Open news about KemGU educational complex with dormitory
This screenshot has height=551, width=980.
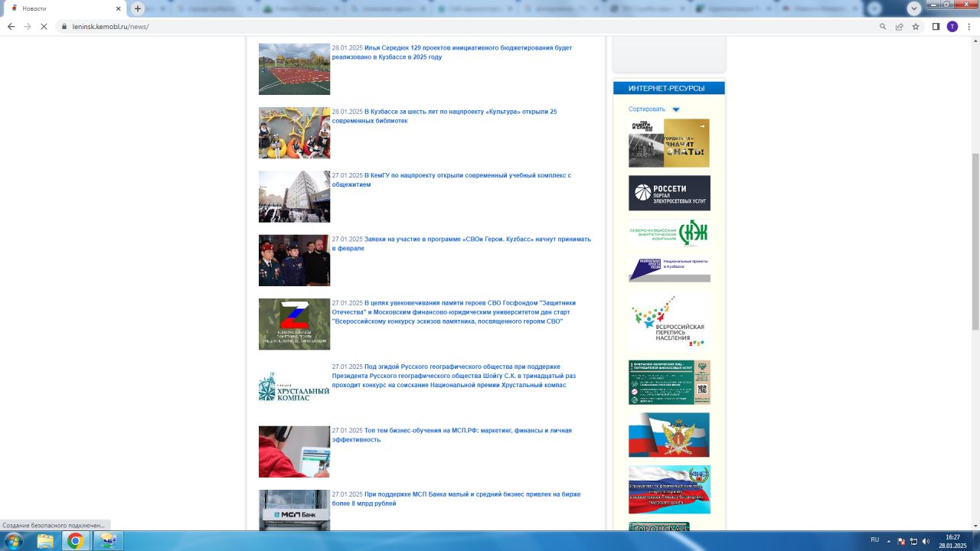pyautogui.click(x=452, y=180)
